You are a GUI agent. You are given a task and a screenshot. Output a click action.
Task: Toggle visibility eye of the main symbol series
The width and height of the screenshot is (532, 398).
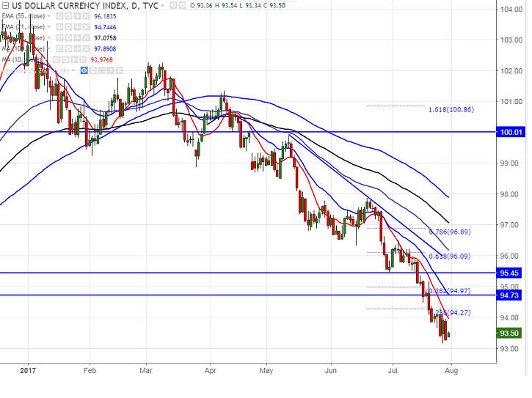tap(173, 5)
